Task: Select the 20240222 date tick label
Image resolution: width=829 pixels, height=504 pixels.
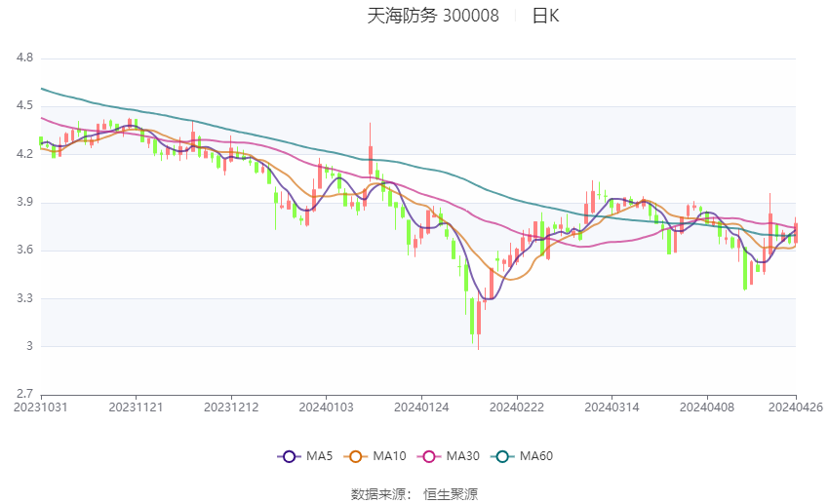Action: click(517, 407)
